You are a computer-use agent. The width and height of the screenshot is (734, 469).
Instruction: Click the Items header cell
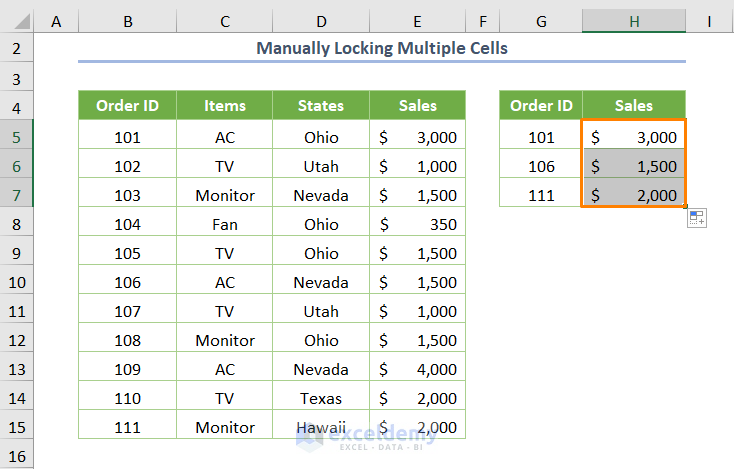pyautogui.click(x=225, y=105)
